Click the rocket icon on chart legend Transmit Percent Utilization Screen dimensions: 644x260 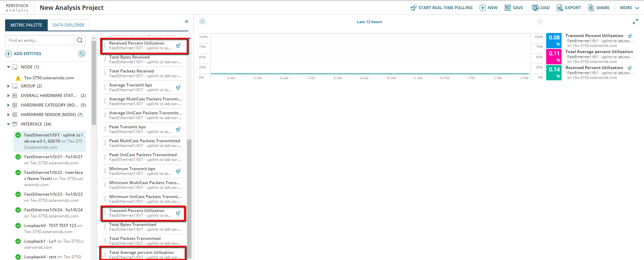[x=630, y=36]
